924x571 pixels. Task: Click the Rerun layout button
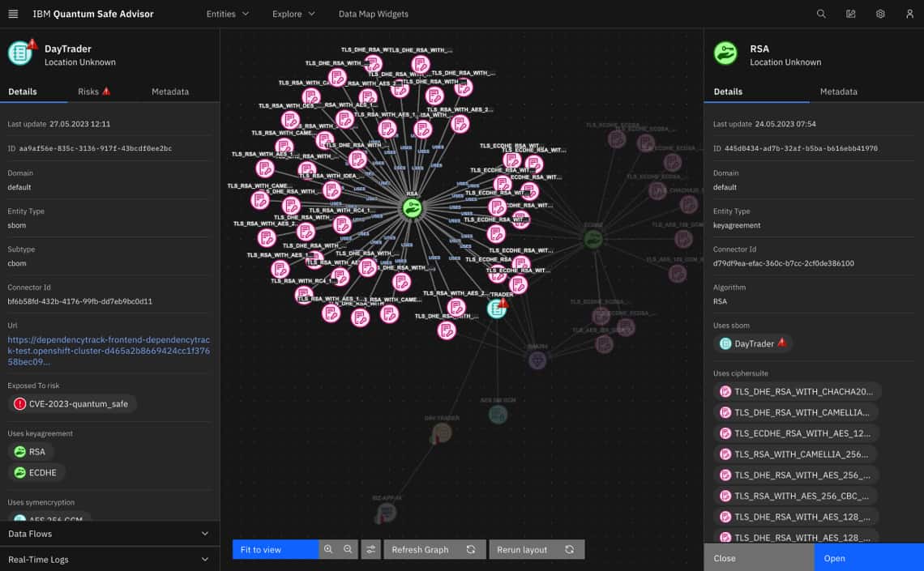click(x=537, y=549)
